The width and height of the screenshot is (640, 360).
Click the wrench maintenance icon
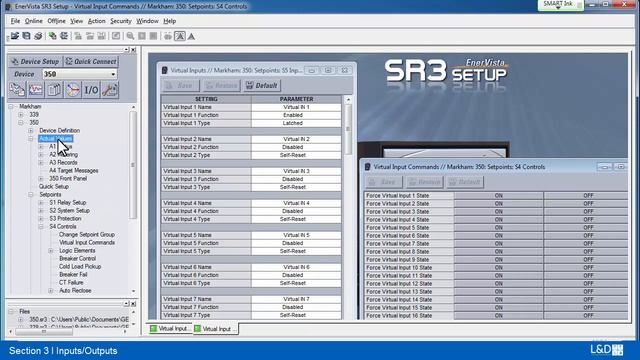click(x=110, y=89)
